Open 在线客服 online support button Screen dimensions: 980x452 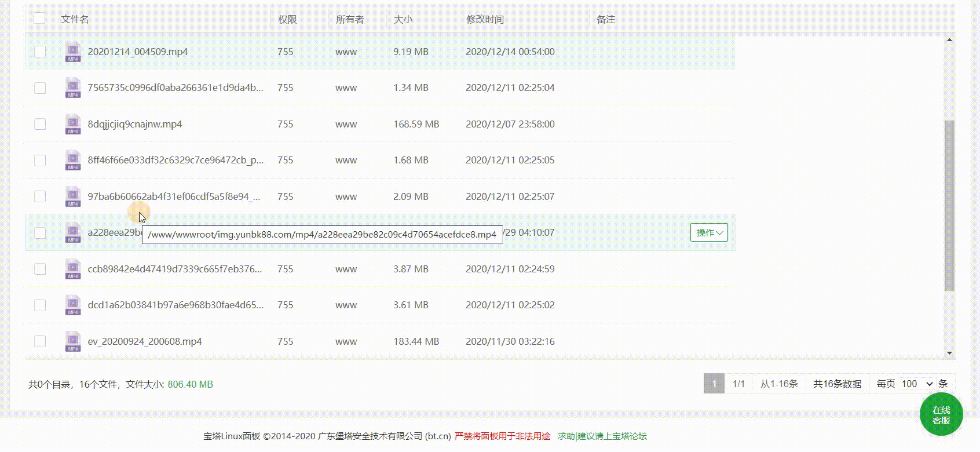pyautogui.click(x=941, y=415)
